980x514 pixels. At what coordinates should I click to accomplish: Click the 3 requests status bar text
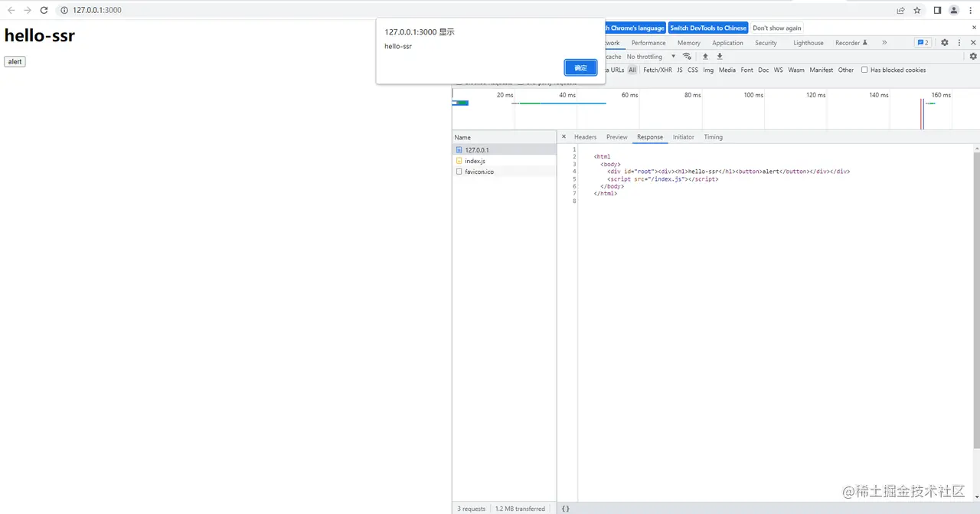(471, 509)
